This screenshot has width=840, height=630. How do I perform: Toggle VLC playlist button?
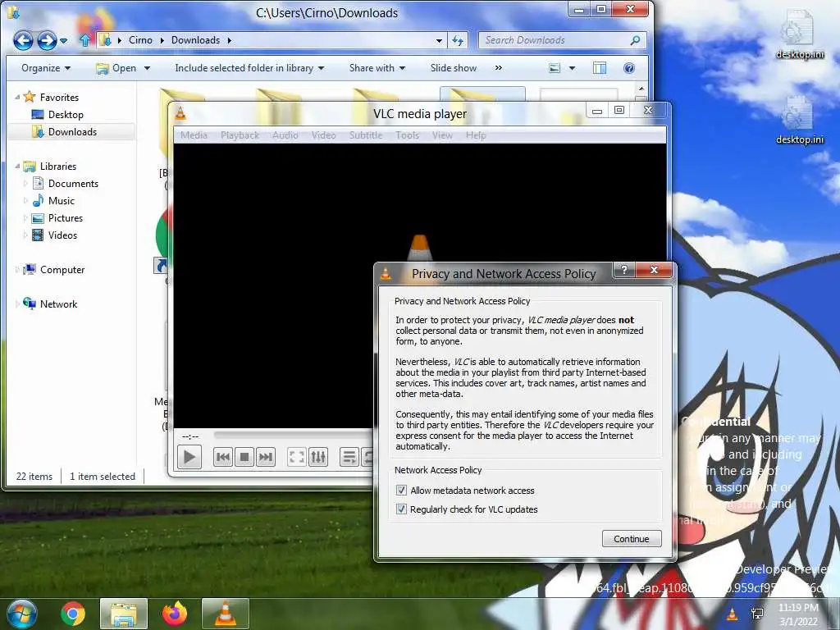[349, 457]
